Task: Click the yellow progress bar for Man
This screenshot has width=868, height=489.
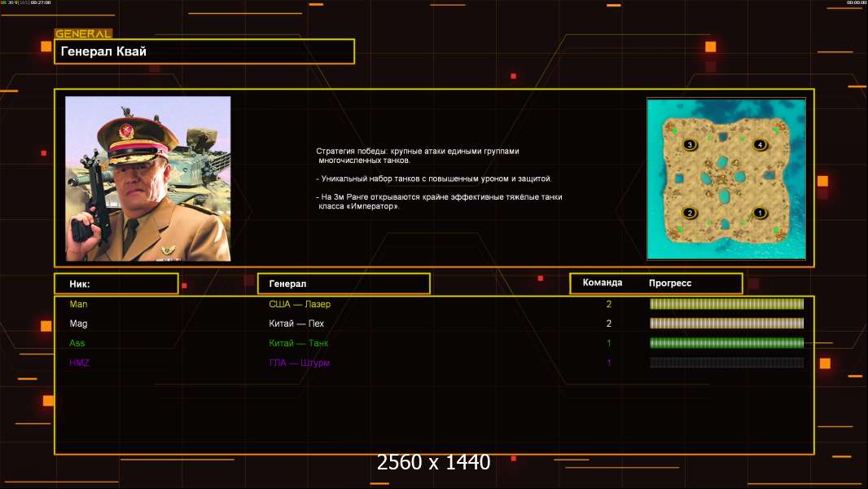Action: click(x=726, y=304)
